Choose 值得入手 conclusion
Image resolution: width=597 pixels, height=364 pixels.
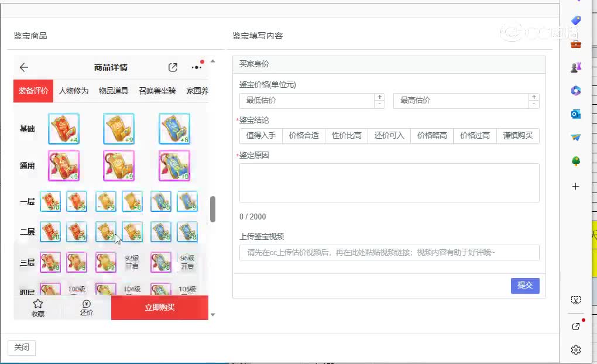[261, 136]
